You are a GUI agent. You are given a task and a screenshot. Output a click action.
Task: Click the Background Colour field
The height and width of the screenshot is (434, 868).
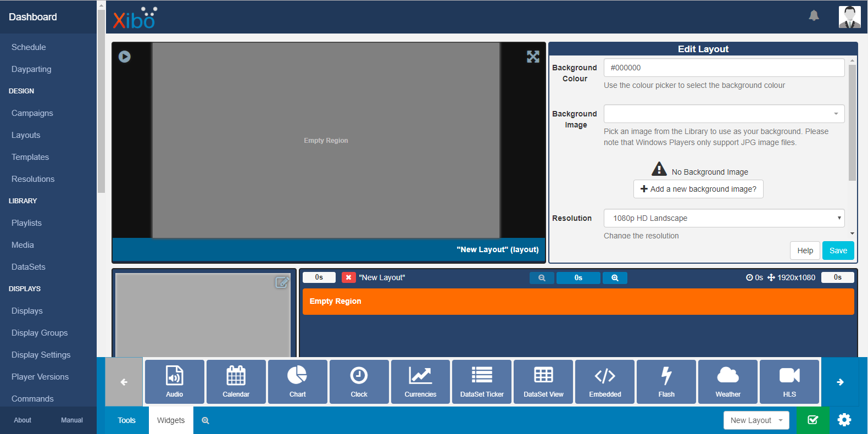click(724, 68)
